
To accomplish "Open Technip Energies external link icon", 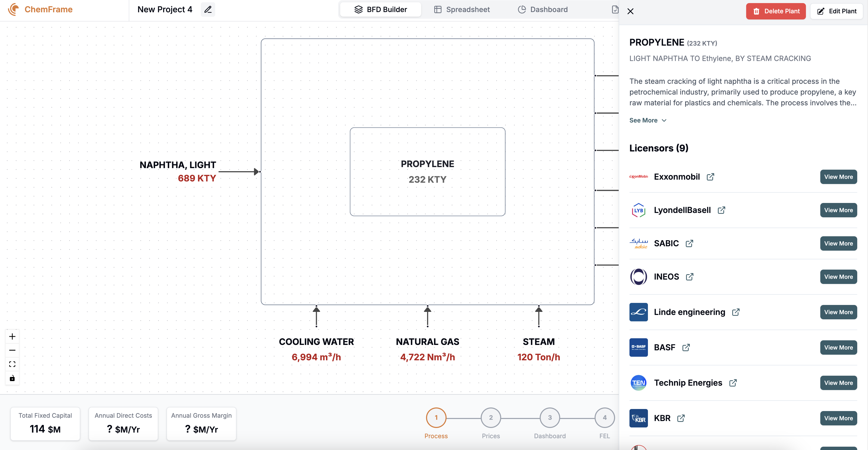I will click(x=733, y=383).
